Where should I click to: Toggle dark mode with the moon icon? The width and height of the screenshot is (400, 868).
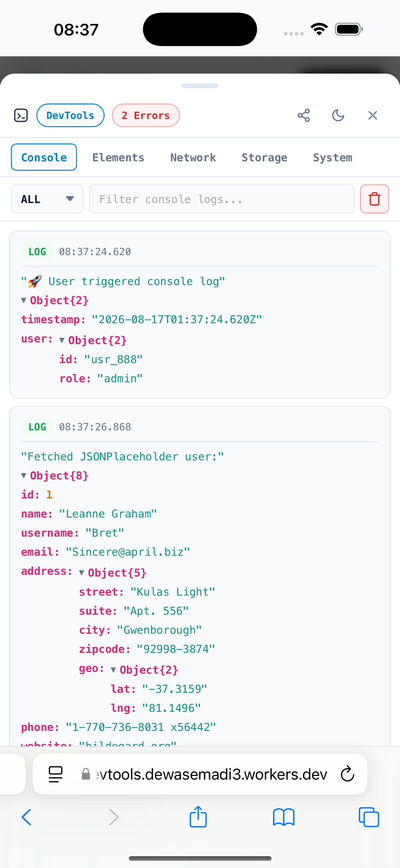(x=338, y=115)
